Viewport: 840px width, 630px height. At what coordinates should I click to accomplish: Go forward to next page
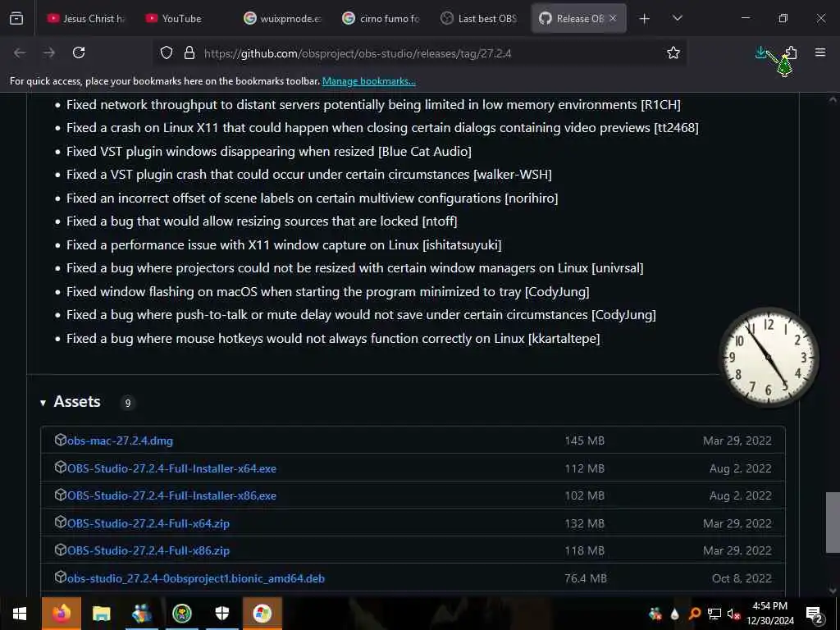tap(49, 52)
